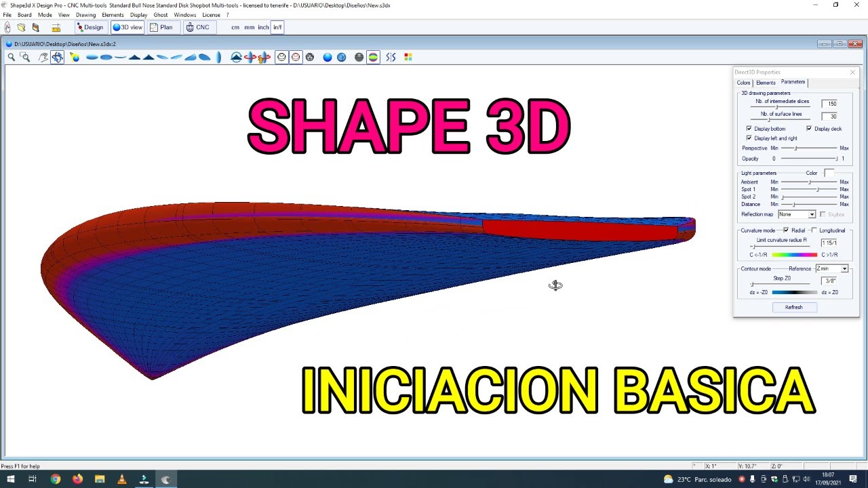Click the Step Z0 value field
This screenshot has width=868, height=488.
(829, 281)
